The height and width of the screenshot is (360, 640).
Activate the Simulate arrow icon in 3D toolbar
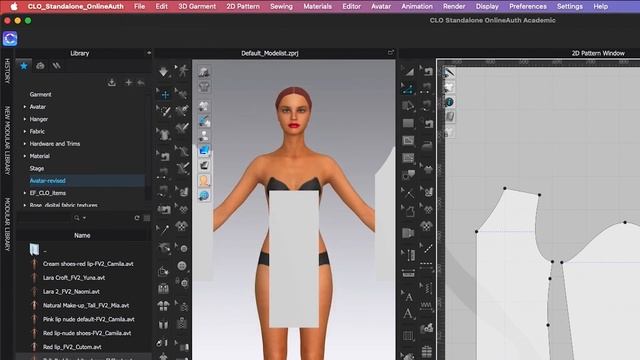[x=163, y=72]
